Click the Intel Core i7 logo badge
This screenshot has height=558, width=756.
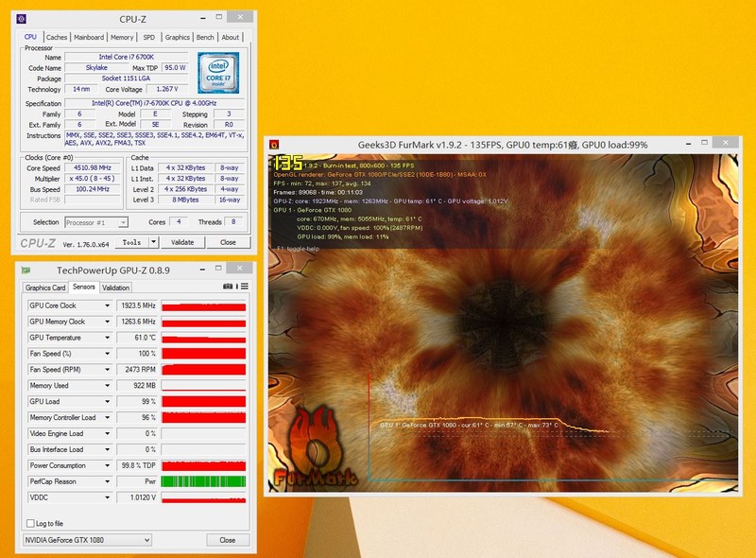coord(218,73)
